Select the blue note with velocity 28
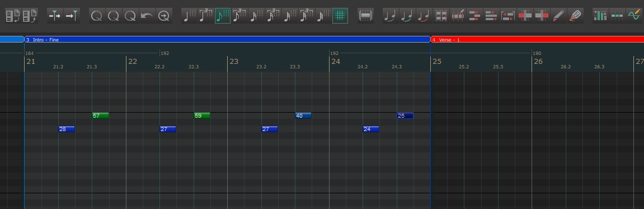The width and height of the screenshot is (644, 209). [67, 129]
